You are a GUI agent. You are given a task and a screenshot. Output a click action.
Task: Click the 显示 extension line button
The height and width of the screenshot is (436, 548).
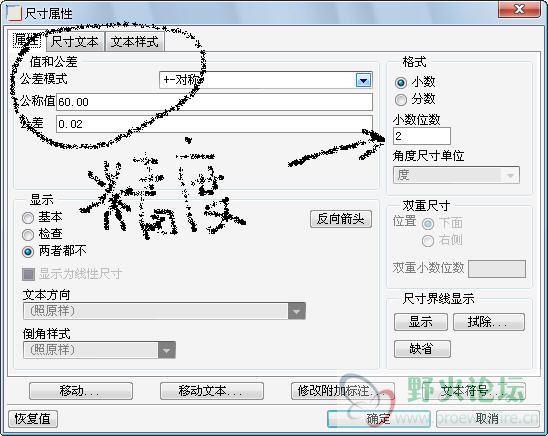click(x=421, y=322)
